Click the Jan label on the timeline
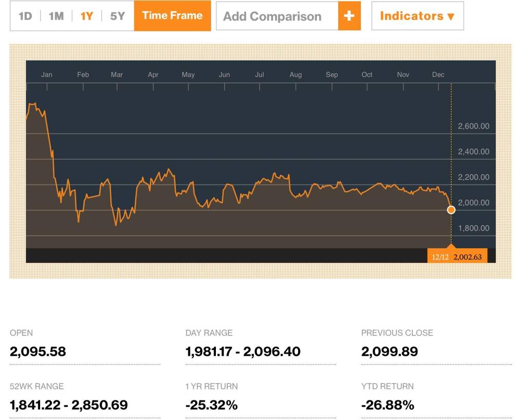Screen dimensions: 514x420 47,75
